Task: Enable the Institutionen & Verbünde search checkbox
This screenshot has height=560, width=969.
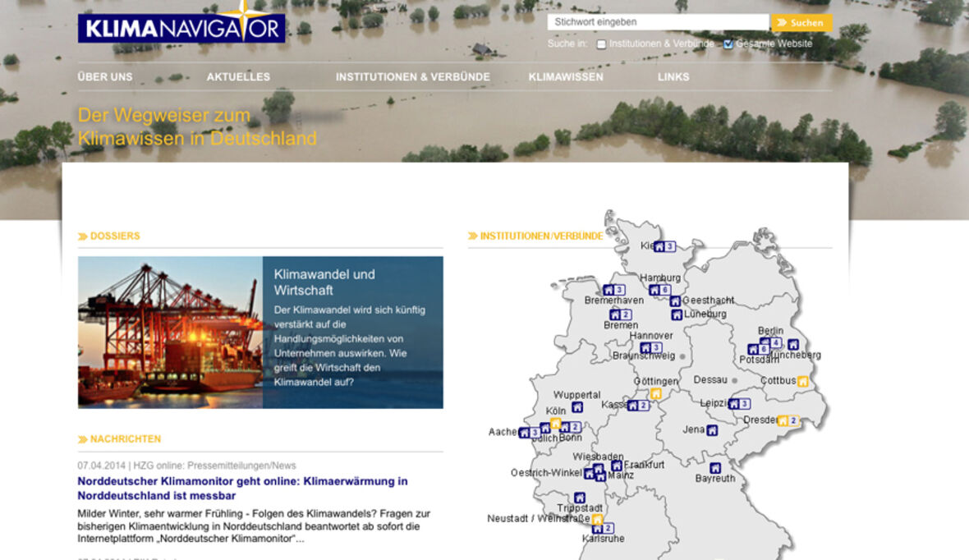Action: (x=601, y=44)
